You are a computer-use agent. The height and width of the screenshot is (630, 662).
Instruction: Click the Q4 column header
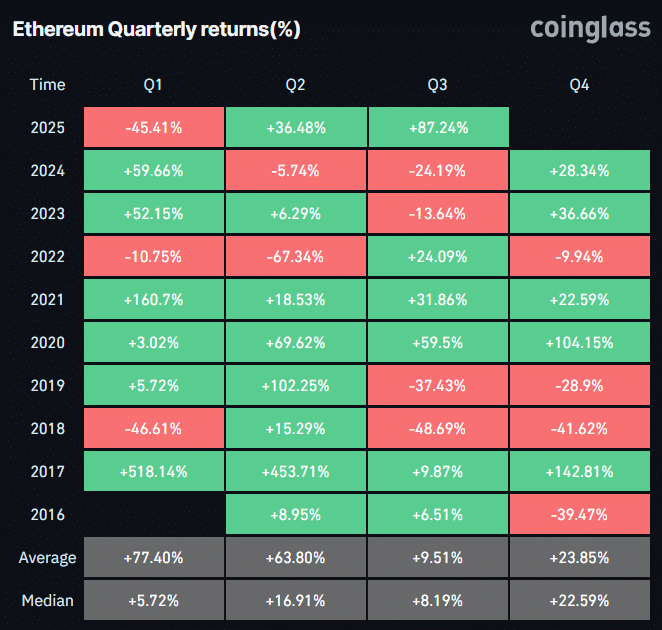click(x=579, y=85)
